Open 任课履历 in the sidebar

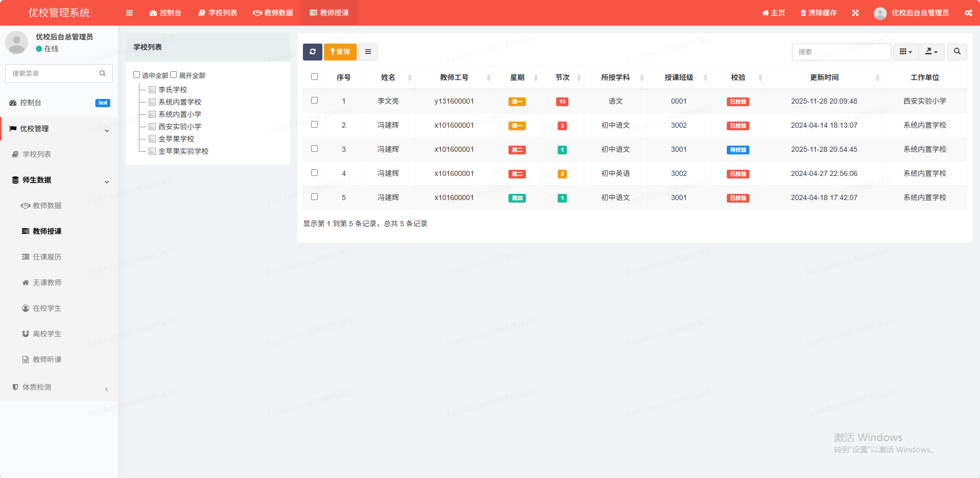(x=47, y=257)
